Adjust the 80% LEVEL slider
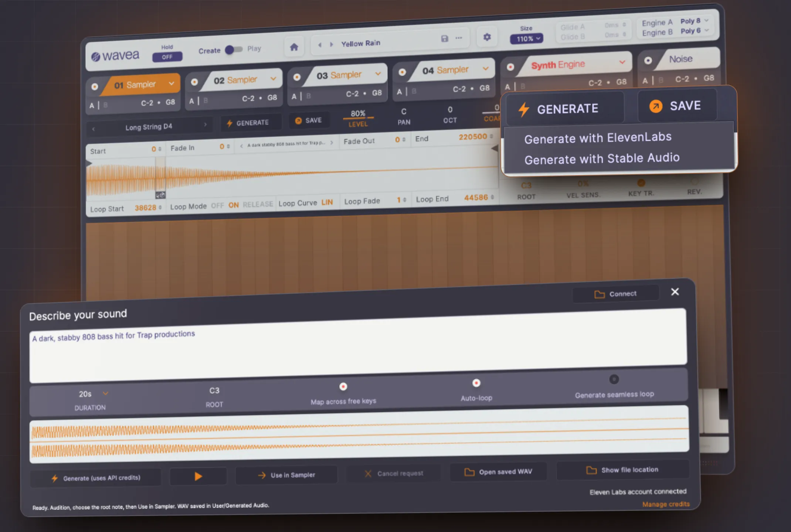Screen dimensions: 791x532 [x=358, y=118]
